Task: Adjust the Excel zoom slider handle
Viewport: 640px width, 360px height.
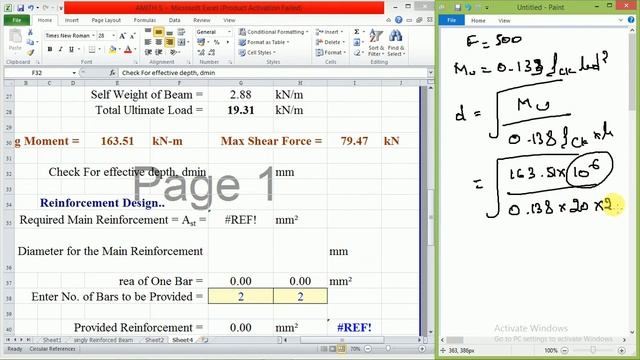Action: (x=388, y=349)
